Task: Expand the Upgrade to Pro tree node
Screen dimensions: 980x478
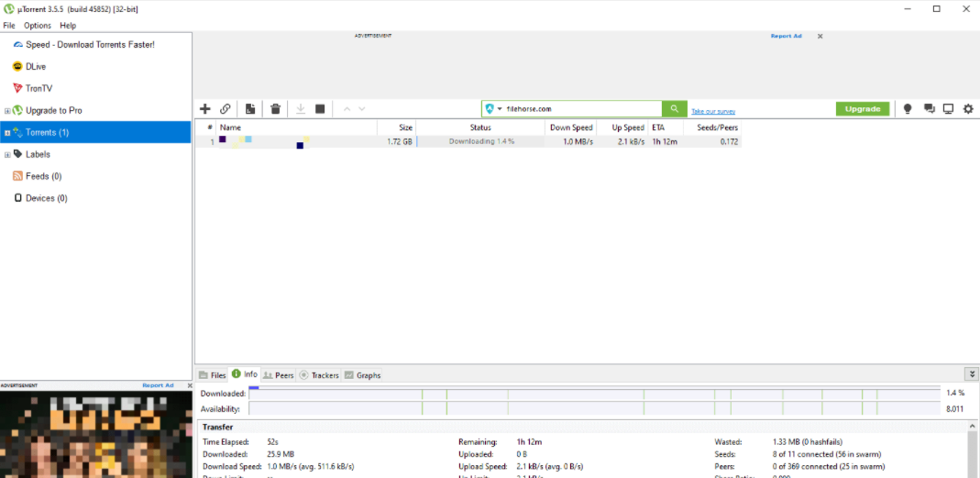Action: click(6, 111)
